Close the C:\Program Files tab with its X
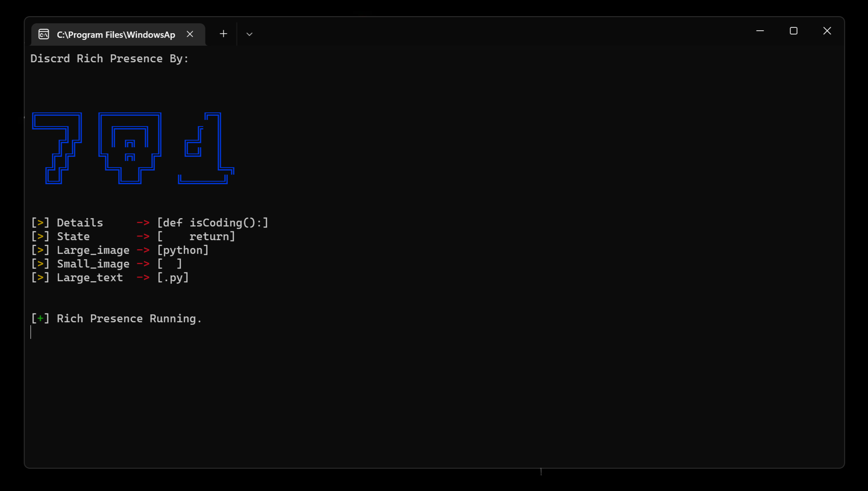The height and width of the screenshot is (491, 868). [190, 34]
